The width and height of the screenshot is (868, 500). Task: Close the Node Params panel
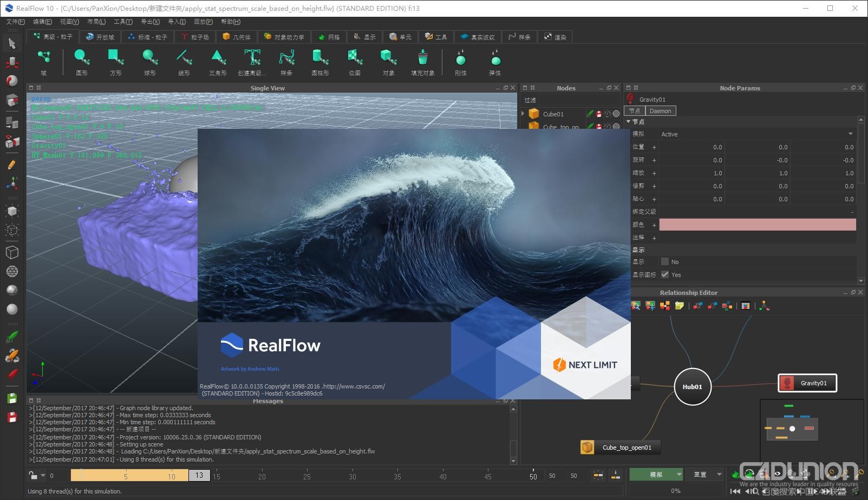(x=860, y=88)
